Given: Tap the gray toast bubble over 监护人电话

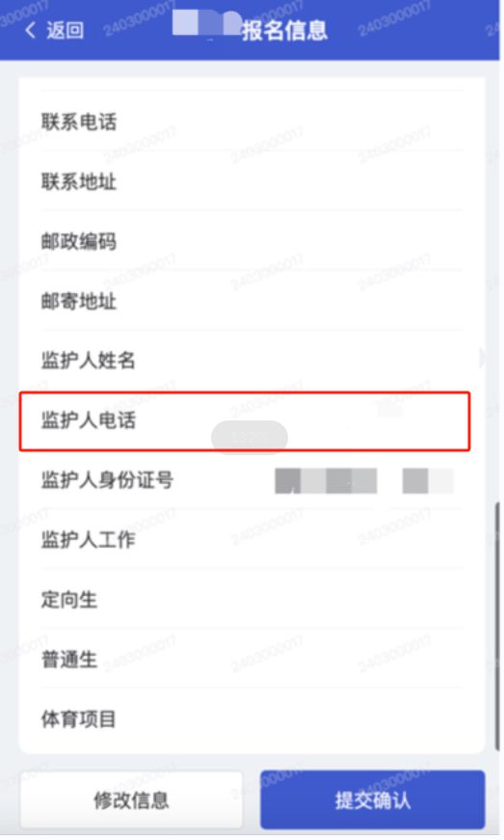Looking at the screenshot, I should 250,437.
